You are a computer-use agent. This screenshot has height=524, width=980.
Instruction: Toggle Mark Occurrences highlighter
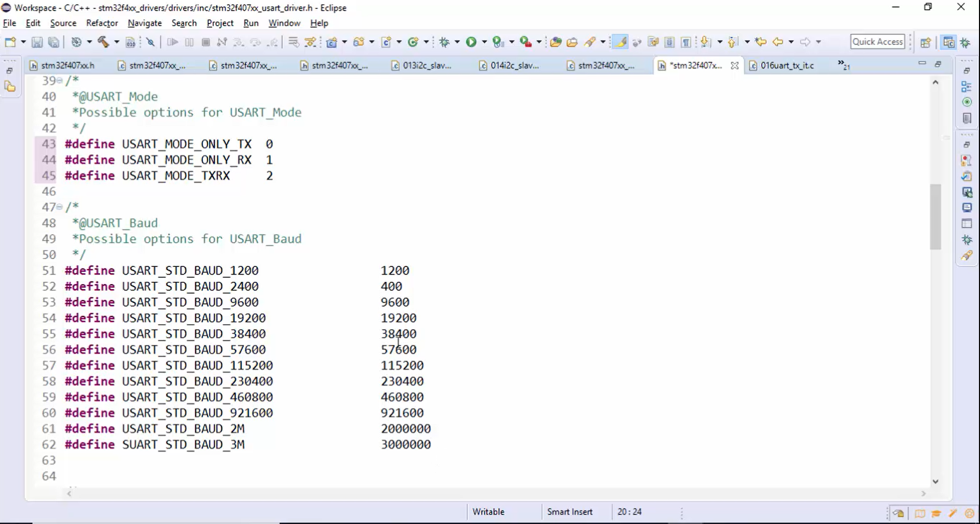620,42
